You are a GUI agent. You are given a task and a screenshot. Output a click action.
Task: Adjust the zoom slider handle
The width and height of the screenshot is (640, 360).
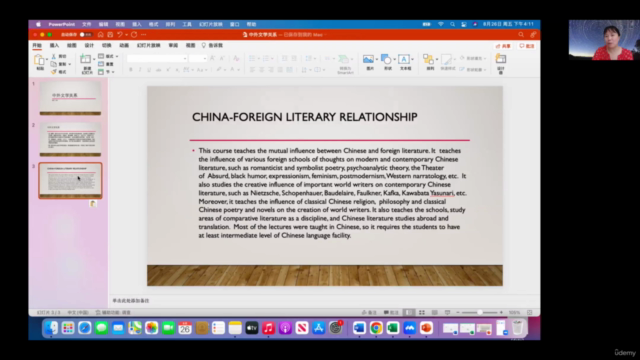pos(480,312)
